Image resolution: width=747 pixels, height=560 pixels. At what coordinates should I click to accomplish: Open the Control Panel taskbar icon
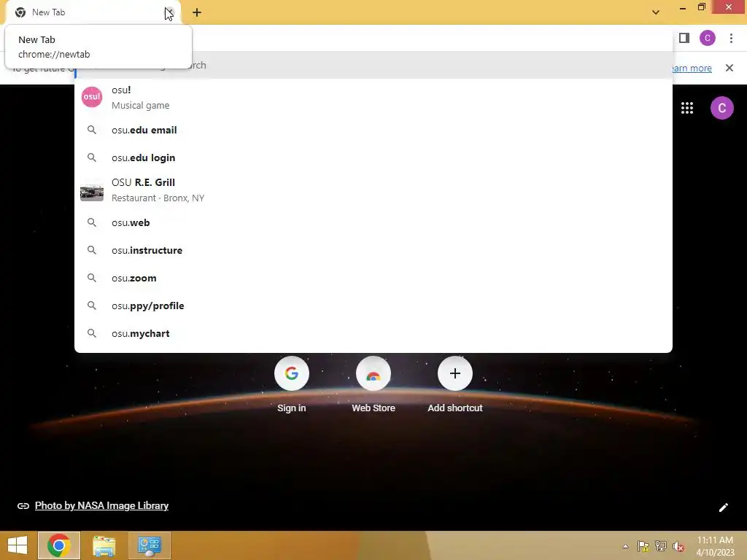click(x=149, y=545)
